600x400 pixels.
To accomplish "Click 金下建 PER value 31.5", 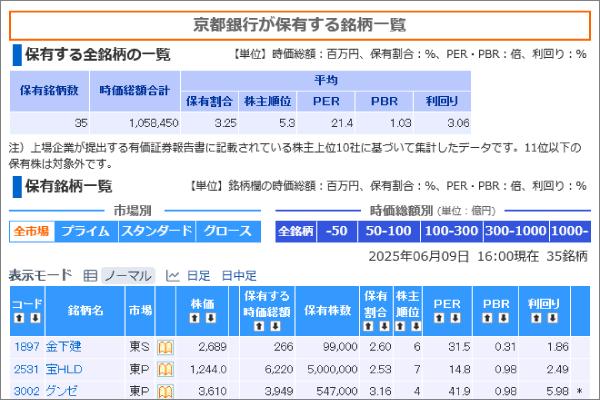I will click(459, 347).
